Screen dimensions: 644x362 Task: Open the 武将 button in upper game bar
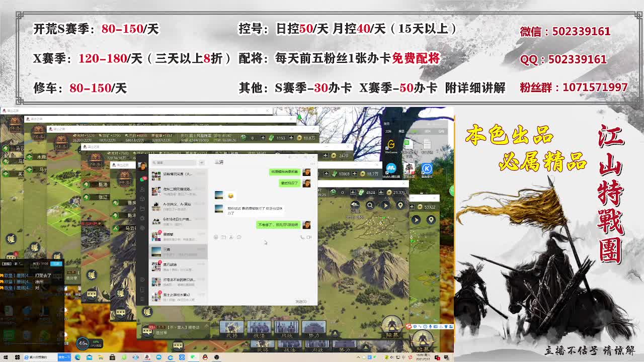pos(232,329)
